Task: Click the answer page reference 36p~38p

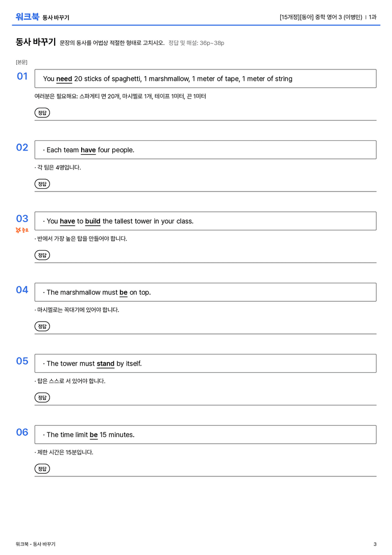Action: click(212, 43)
